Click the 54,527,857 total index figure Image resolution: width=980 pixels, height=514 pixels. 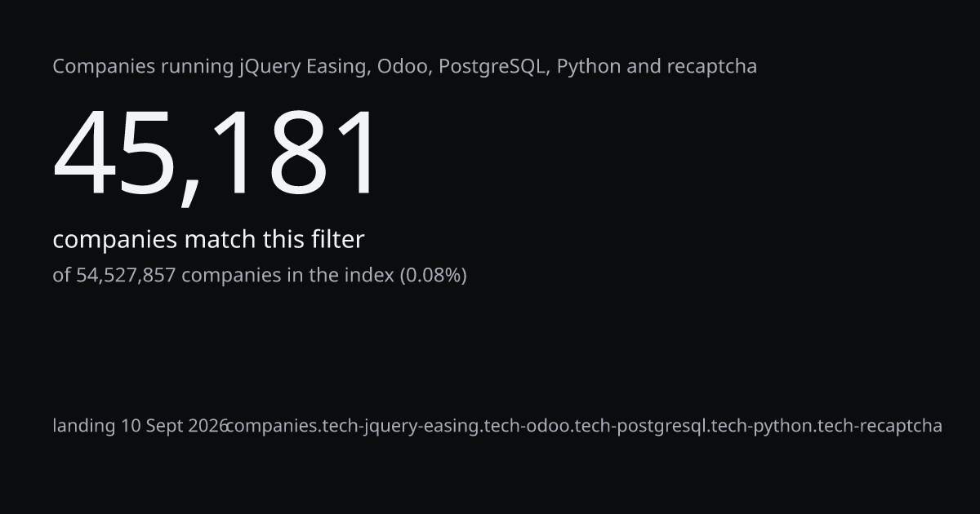click(x=126, y=276)
